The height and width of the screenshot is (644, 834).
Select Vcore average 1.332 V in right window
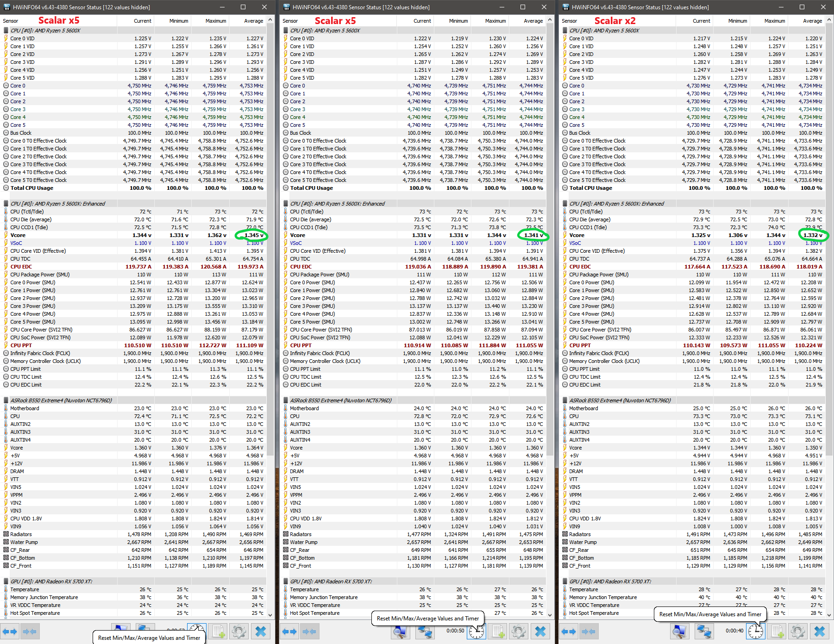coord(813,235)
